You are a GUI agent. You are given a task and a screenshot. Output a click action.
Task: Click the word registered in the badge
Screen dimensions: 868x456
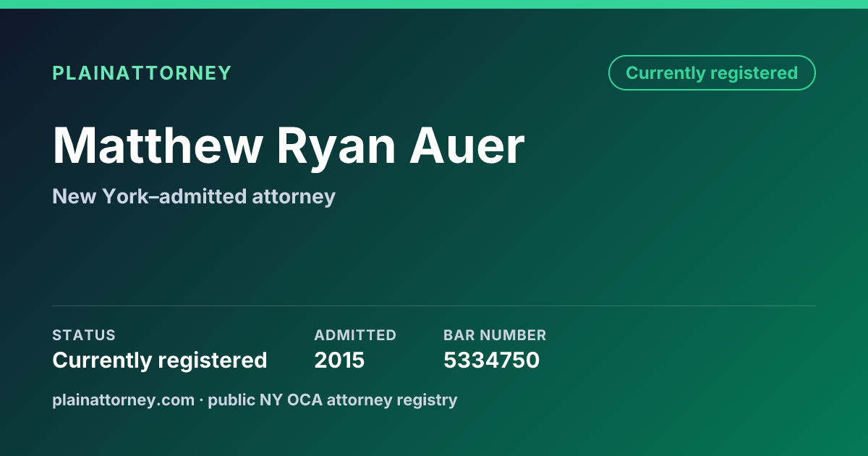[x=754, y=74]
